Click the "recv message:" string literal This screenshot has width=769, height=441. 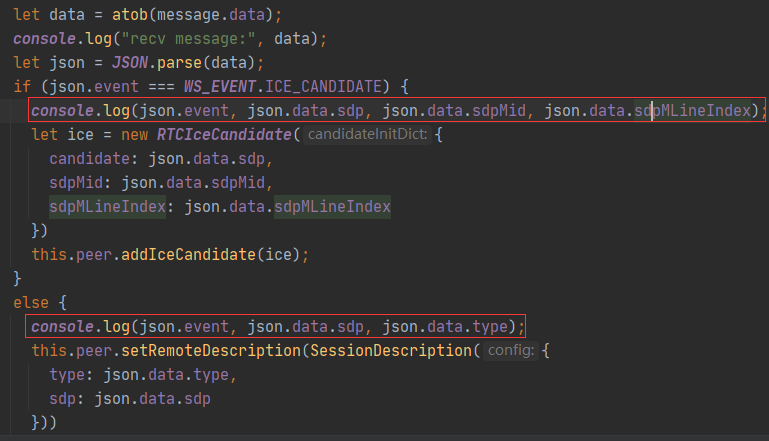click(187, 39)
